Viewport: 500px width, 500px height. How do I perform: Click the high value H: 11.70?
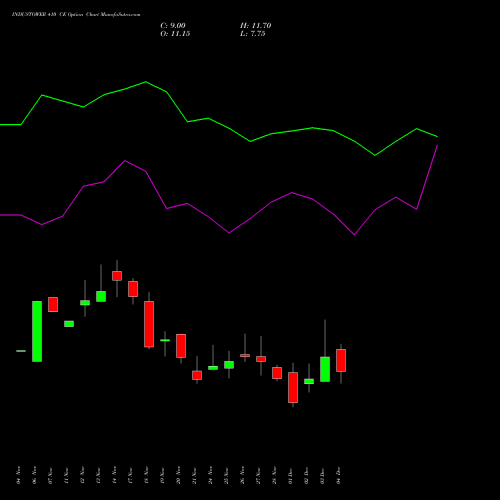255,26
